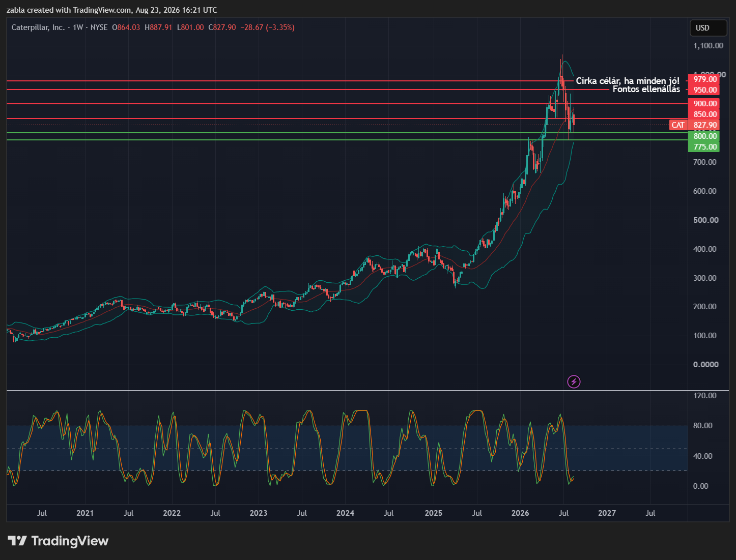Select the 'Fontos ellenállás' annotation text
Viewport: 736px width, 560px height.
[646, 90]
